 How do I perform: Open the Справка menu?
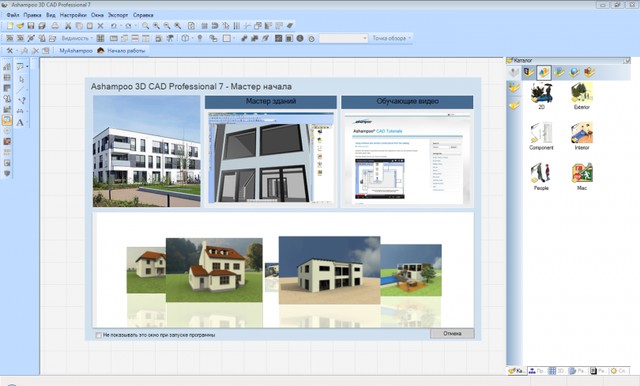tap(143, 15)
